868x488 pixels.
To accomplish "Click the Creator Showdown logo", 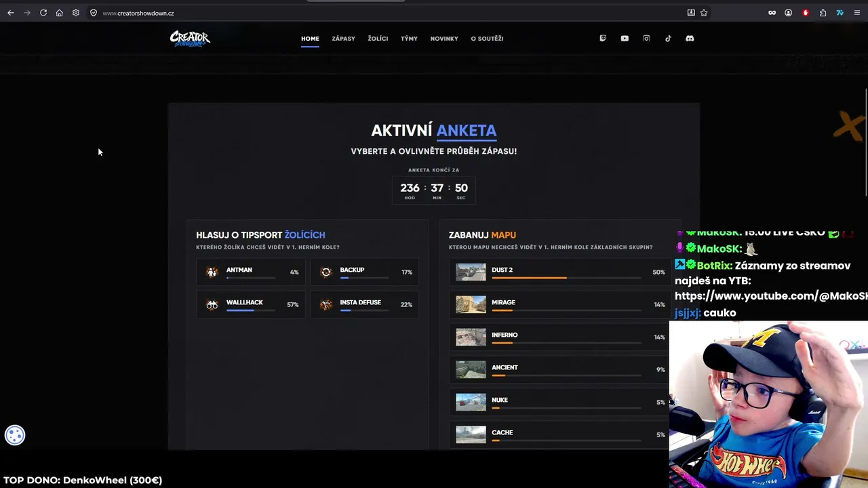I will click(x=190, y=39).
